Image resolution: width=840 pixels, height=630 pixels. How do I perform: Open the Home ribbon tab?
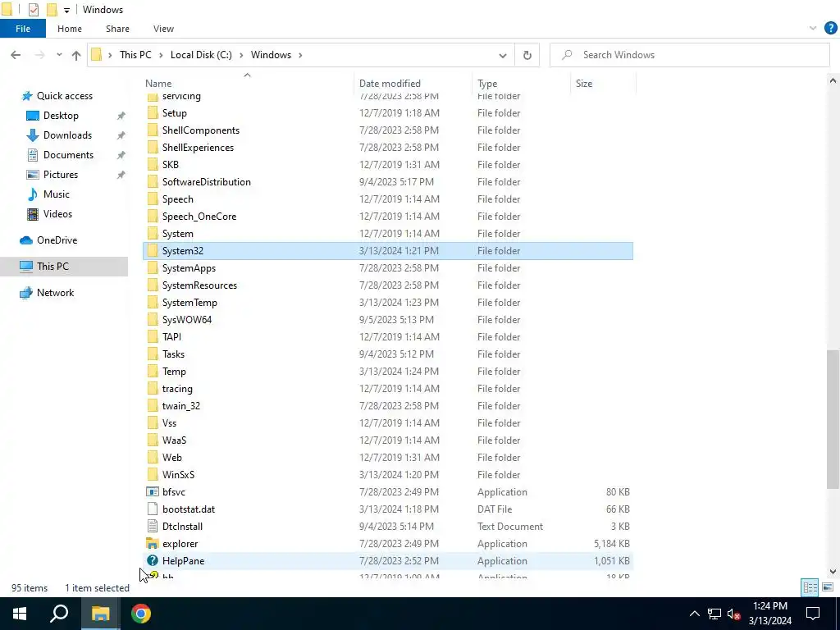(70, 29)
